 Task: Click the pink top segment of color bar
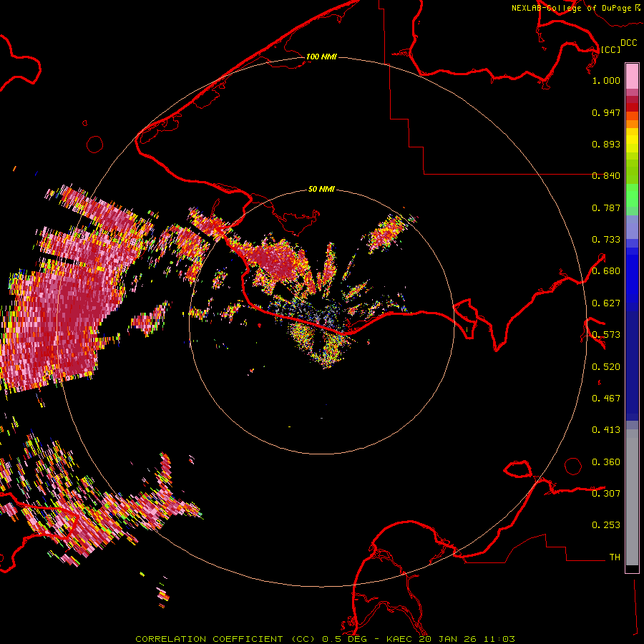(632, 76)
